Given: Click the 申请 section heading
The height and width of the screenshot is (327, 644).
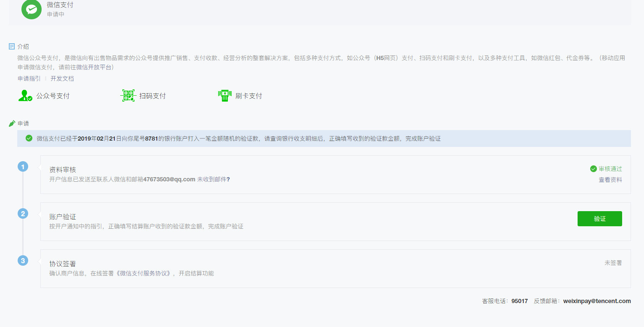Looking at the screenshot, I should point(23,123).
